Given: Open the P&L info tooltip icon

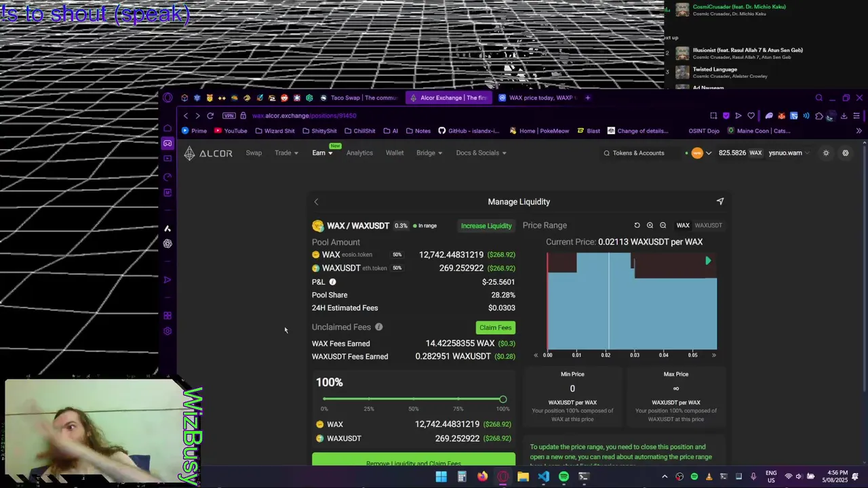Looking at the screenshot, I should [x=332, y=282].
